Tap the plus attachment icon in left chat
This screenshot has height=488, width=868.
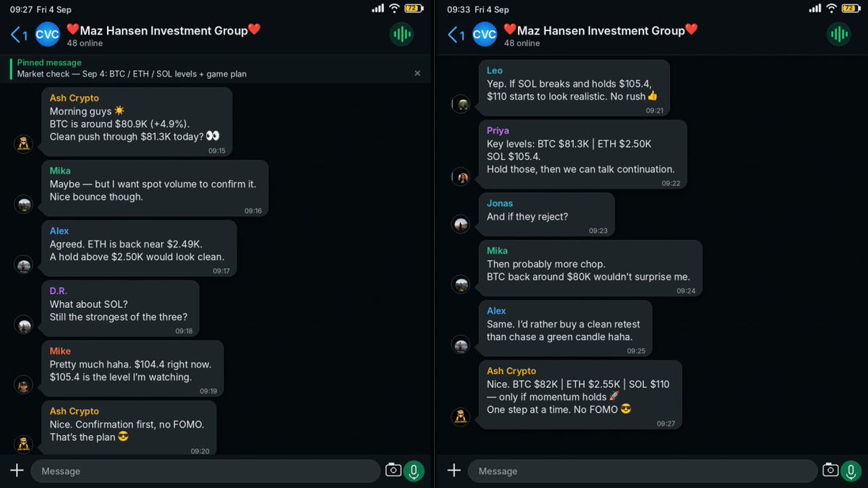[17, 471]
